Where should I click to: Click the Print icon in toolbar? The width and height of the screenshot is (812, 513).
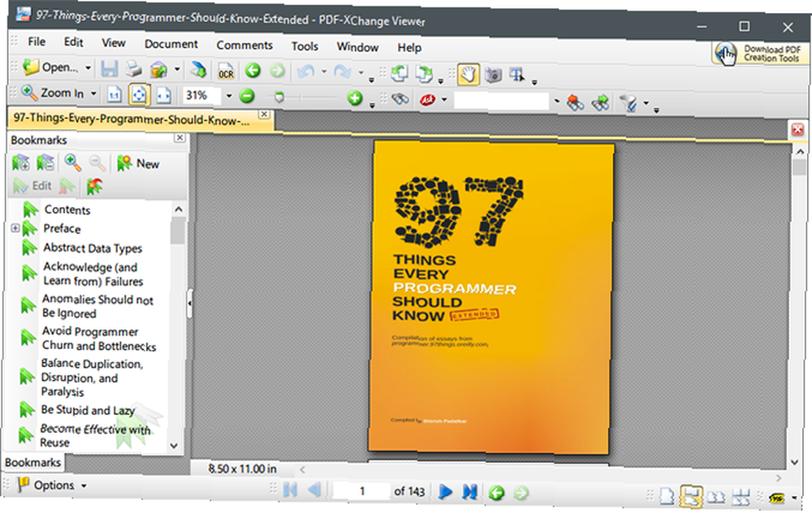(x=134, y=69)
